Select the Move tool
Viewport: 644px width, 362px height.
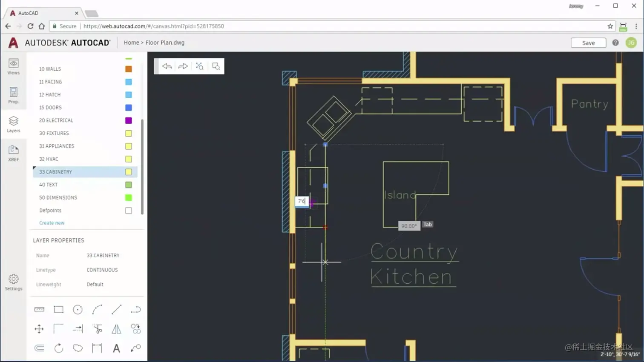(39, 329)
